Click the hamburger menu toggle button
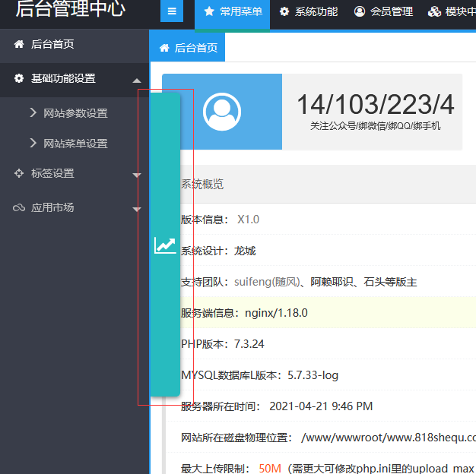This screenshot has height=474, width=476. pyautogui.click(x=172, y=11)
